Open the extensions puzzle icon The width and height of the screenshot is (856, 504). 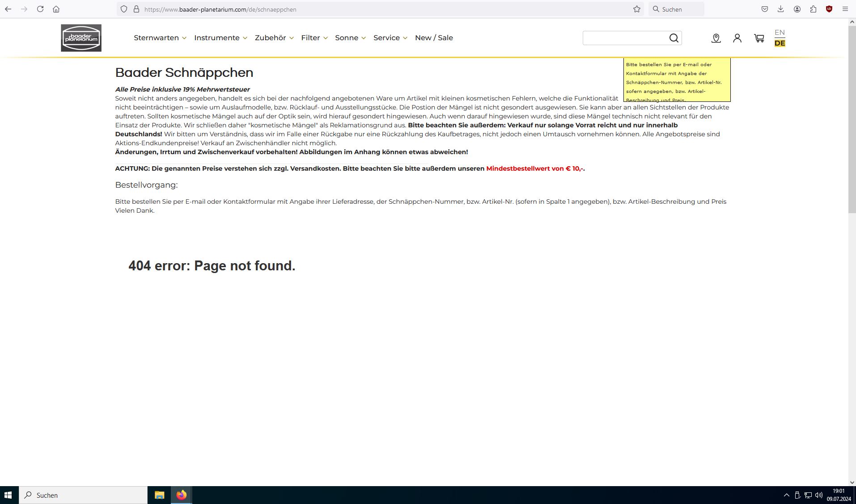pyautogui.click(x=813, y=9)
